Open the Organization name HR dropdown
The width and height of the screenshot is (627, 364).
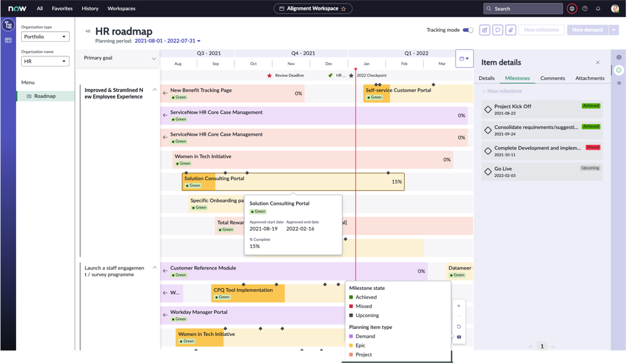(x=45, y=61)
